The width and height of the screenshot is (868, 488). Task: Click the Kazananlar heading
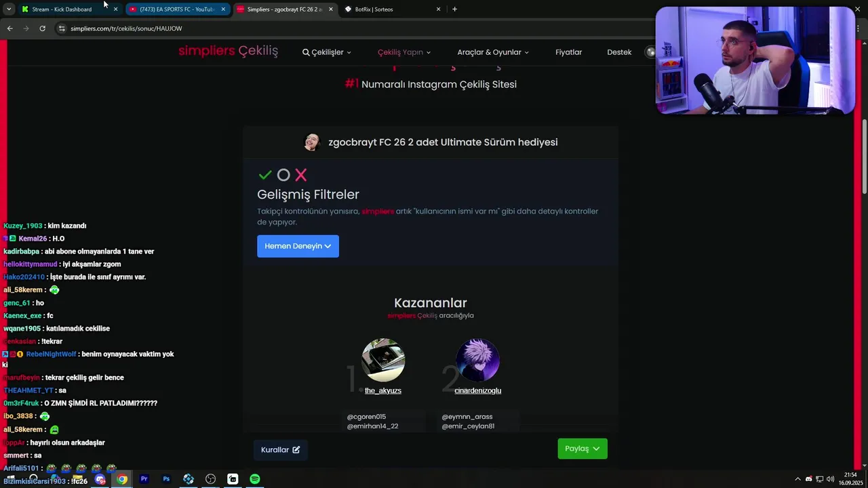pos(431,303)
